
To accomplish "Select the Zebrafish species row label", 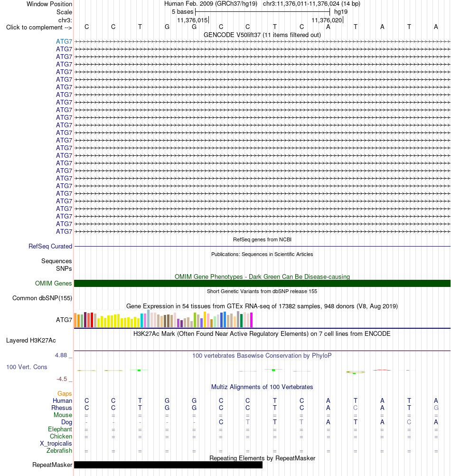I will (59, 451).
